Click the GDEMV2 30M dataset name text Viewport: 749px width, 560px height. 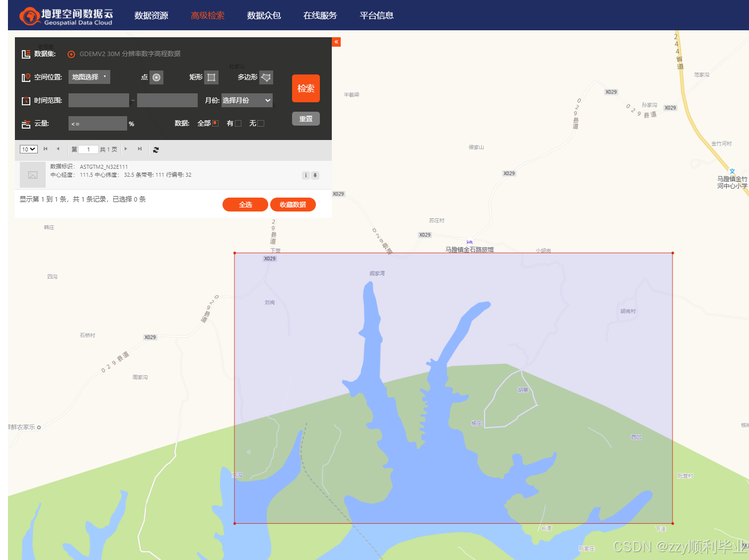point(130,54)
